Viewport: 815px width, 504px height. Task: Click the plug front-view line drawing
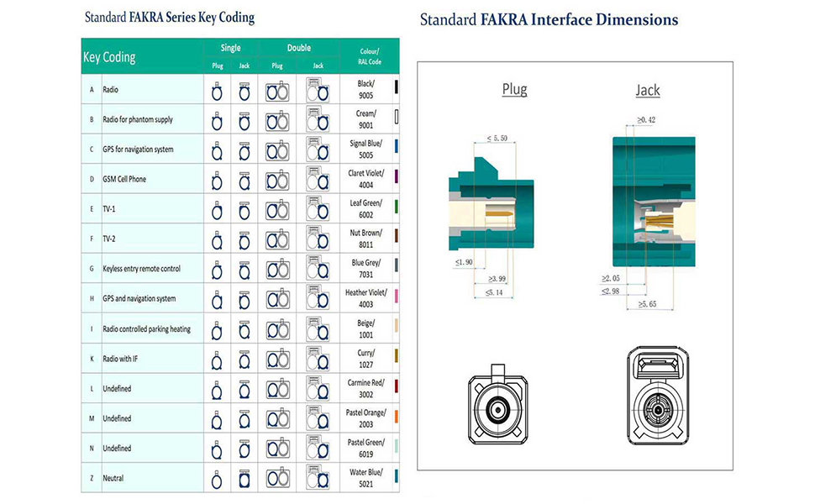click(x=498, y=405)
